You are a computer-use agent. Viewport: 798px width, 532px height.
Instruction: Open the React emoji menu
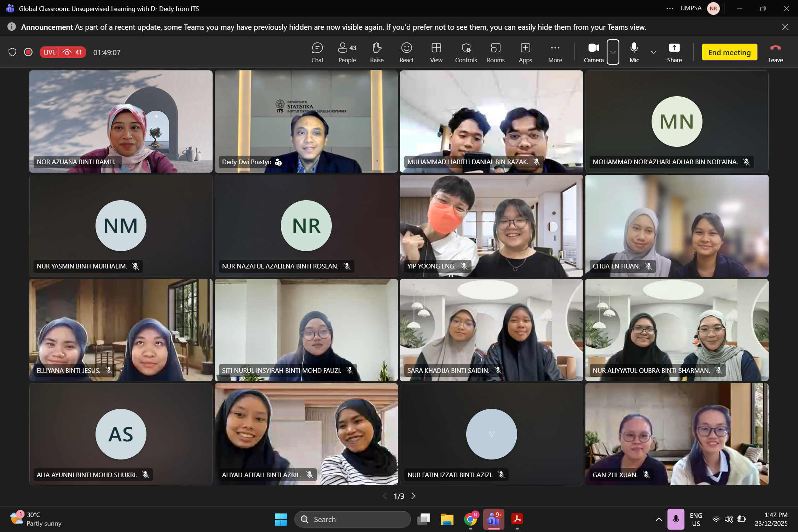406,52
